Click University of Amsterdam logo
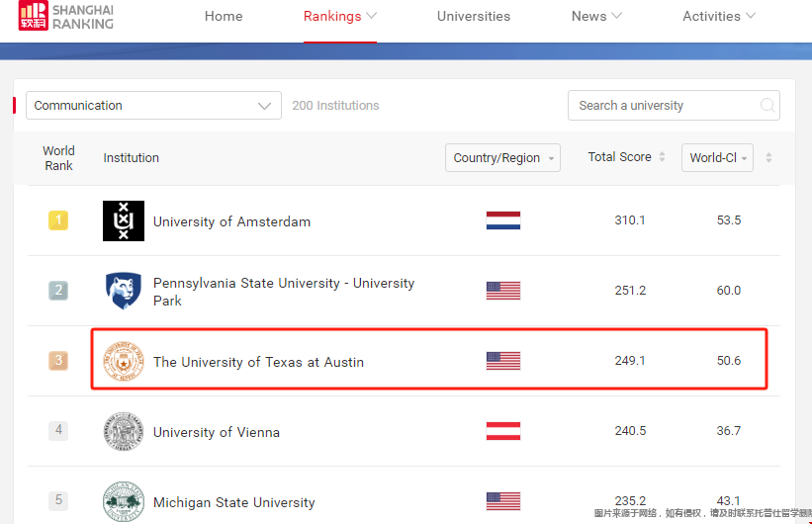812x524 pixels. click(x=124, y=220)
